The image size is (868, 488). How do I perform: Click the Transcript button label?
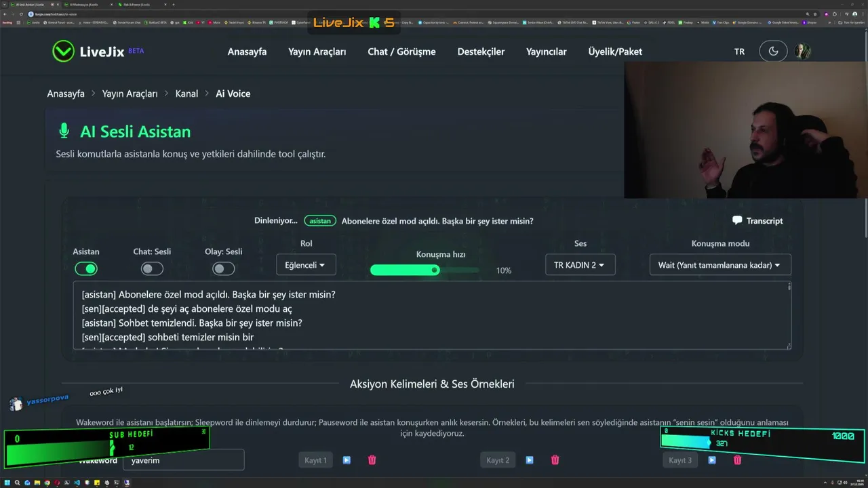764,221
